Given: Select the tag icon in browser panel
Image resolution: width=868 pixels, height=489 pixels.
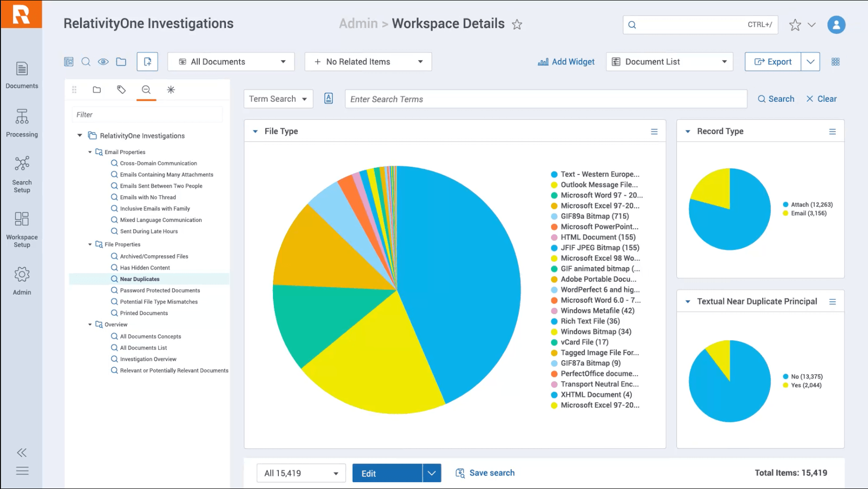Looking at the screenshot, I should tap(121, 90).
